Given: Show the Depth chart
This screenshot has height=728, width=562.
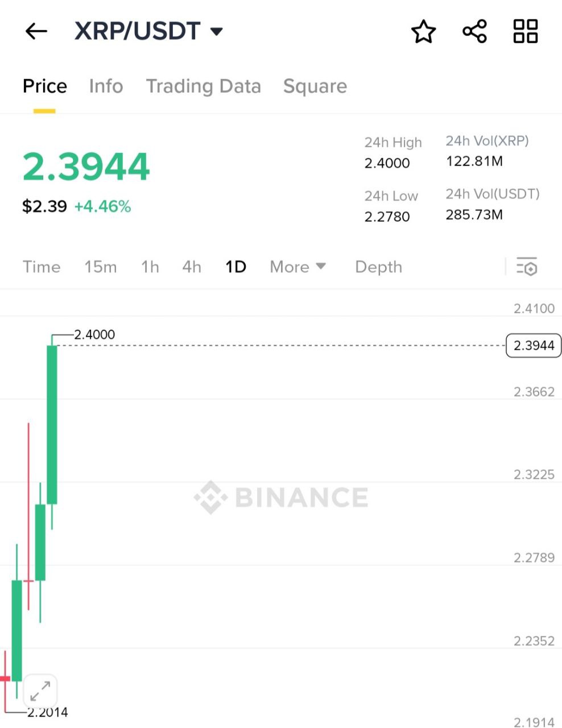Looking at the screenshot, I should [x=378, y=267].
